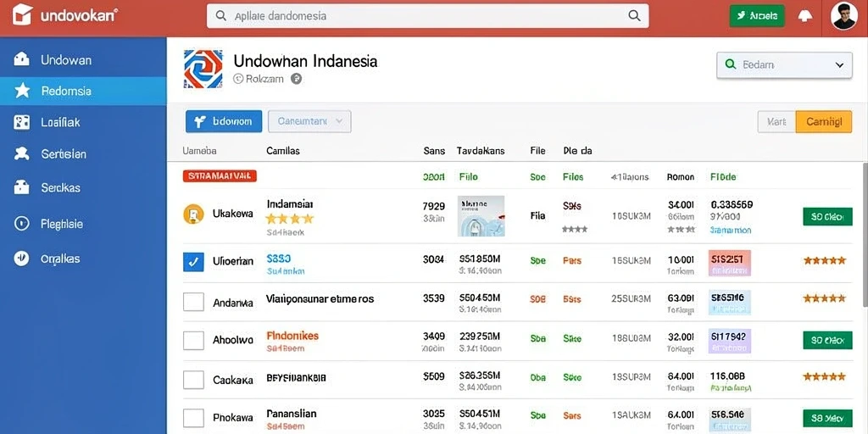Image resolution: width=868 pixels, height=434 pixels.
Task: Click the star rating in the Andanwa row
Action: (x=825, y=298)
